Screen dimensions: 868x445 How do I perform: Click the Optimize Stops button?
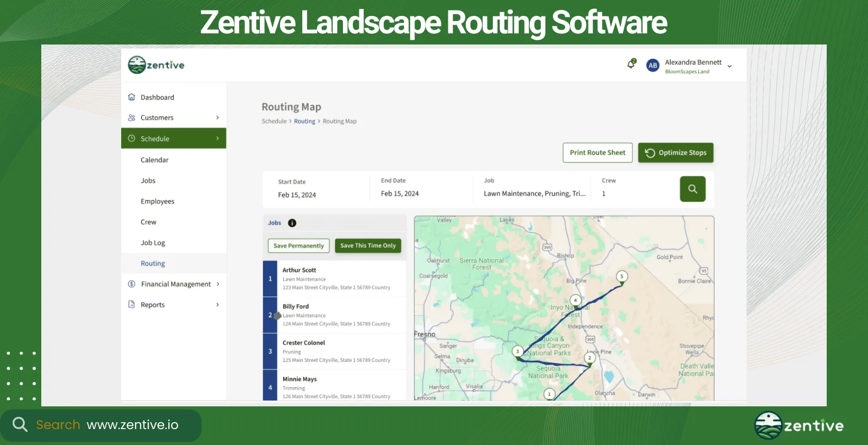[x=676, y=153]
